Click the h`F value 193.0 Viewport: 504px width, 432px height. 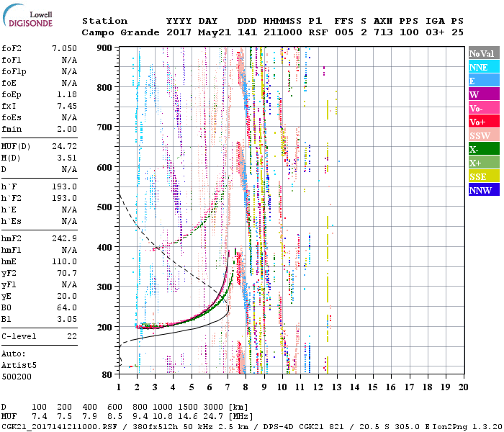[x=64, y=186]
